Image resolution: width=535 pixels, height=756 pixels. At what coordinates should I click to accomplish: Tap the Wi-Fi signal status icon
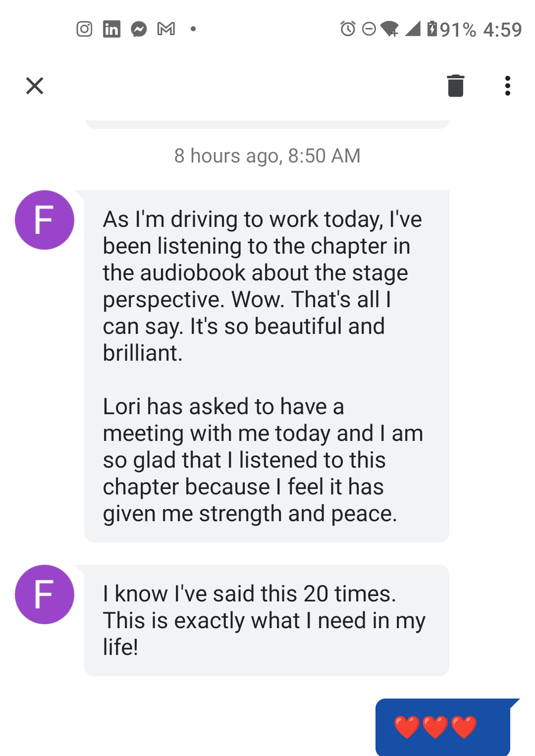click(390, 29)
